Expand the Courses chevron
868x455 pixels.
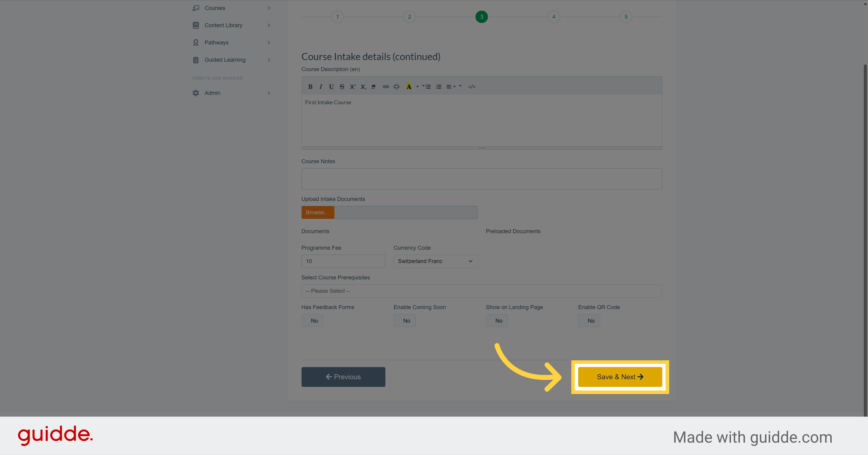coord(269,8)
